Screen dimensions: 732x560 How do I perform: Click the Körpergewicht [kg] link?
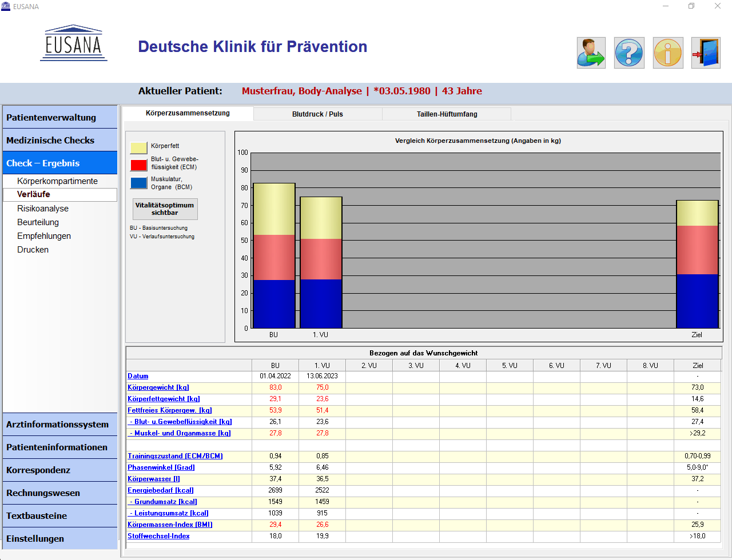158,387
